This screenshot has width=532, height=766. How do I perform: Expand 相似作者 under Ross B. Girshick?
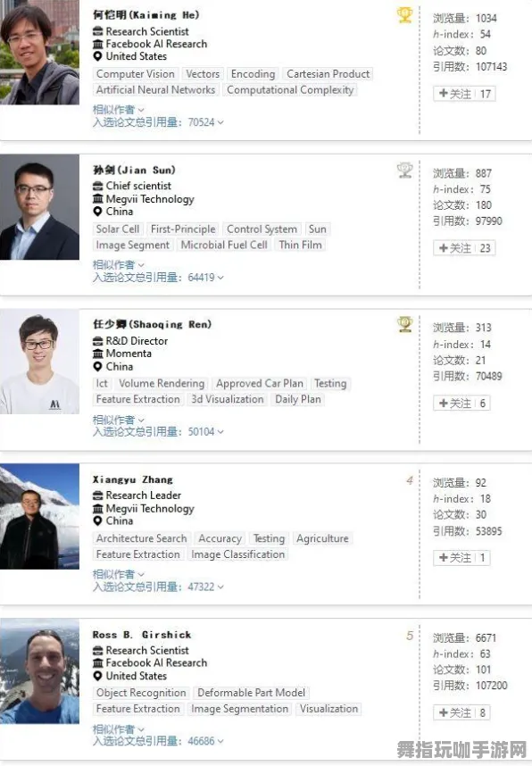pyautogui.click(x=116, y=729)
